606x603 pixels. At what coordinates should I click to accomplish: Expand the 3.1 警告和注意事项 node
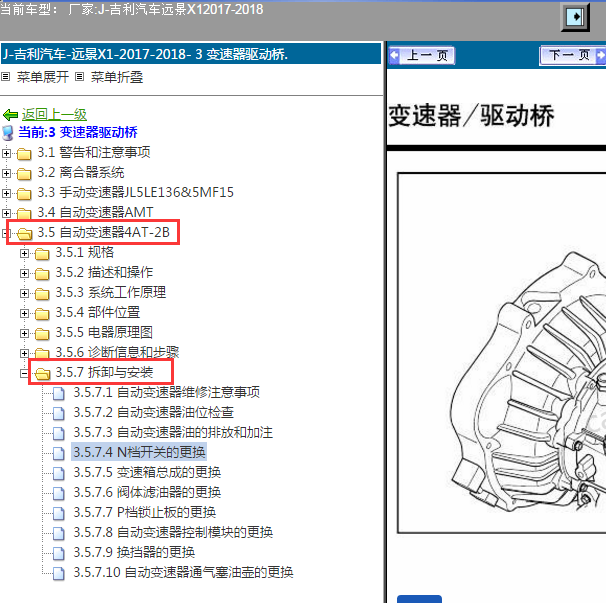6,153
